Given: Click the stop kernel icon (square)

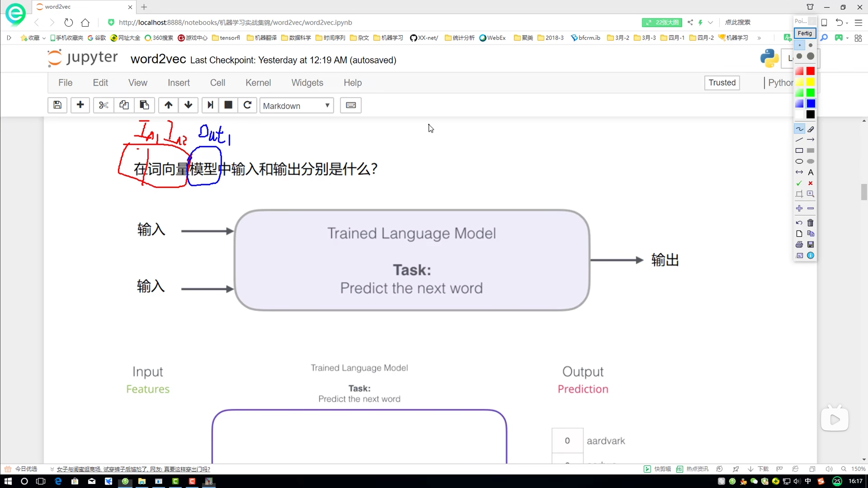Looking at the screenshot, I should coord(228,105).
